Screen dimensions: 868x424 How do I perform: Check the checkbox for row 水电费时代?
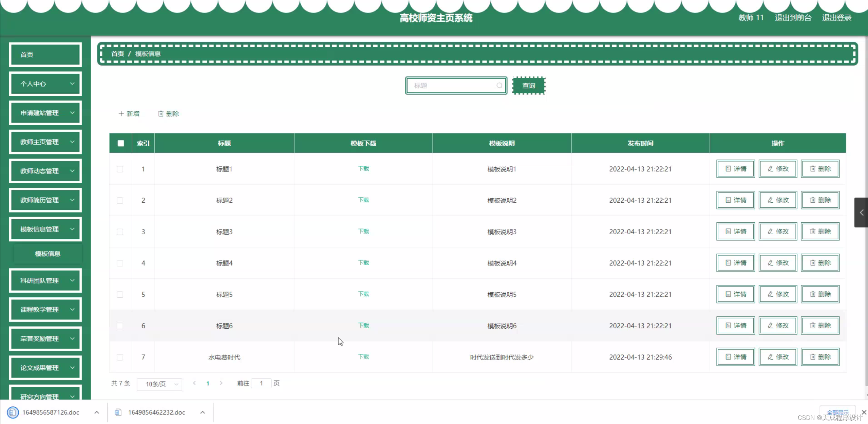point(120,357)
